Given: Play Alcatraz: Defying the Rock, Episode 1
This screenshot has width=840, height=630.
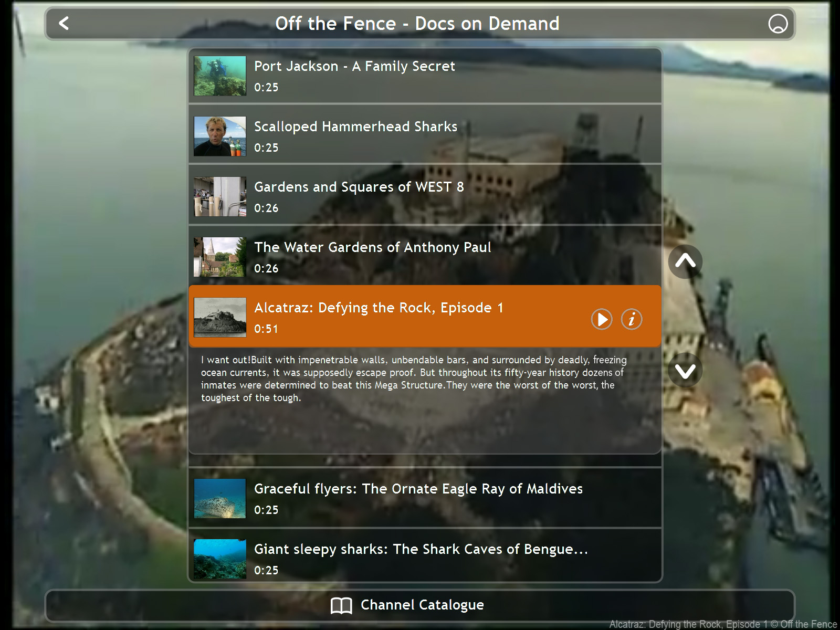Looking at the screenshot, I should pyautogui.click(x=602, y=319).
